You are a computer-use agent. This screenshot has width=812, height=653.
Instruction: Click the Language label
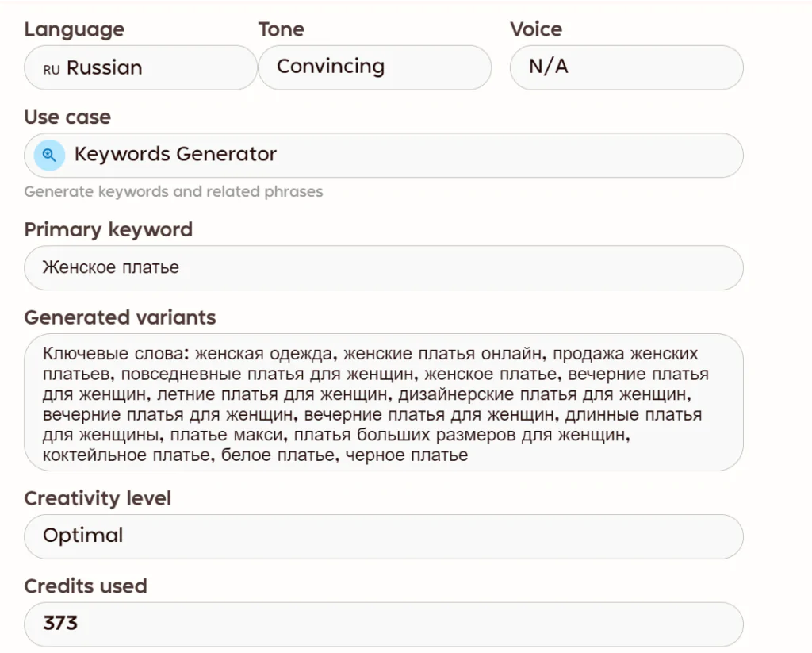point(74,29)
